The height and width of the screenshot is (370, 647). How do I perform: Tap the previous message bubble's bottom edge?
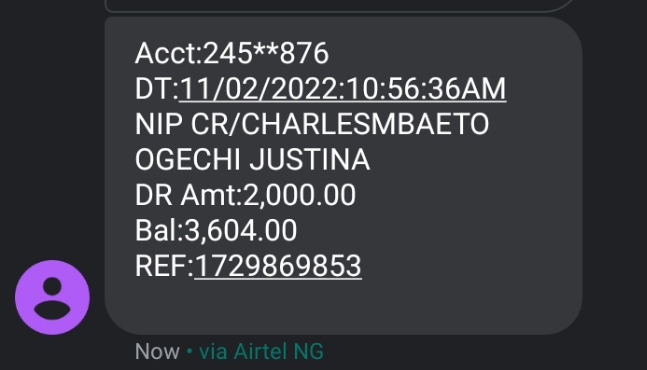pos(340,7)
